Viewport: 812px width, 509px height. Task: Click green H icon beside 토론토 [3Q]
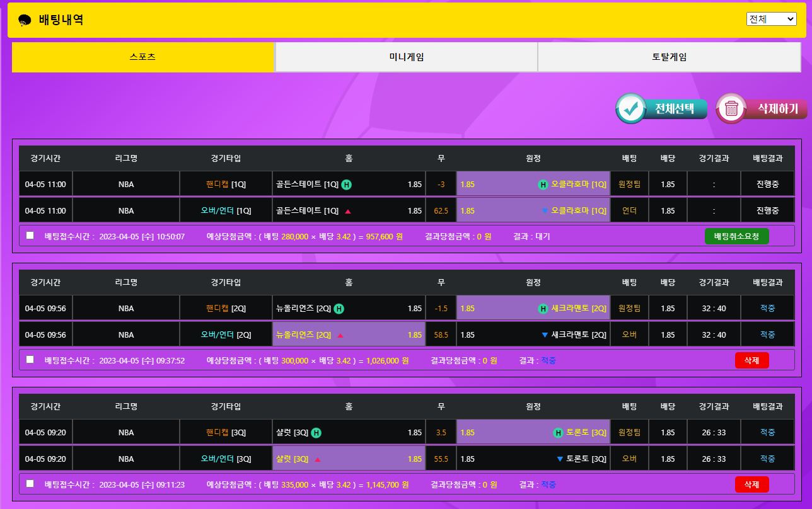(x=558, y=433)
